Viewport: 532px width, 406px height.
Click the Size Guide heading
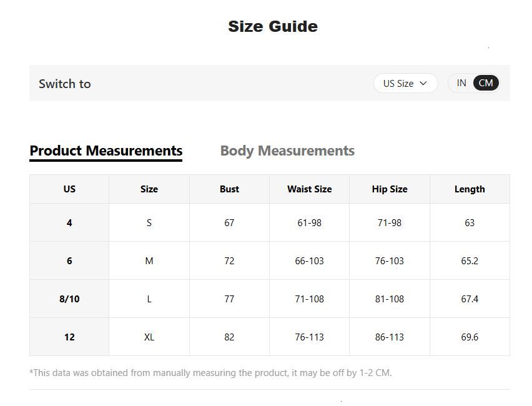pos(273,26)
